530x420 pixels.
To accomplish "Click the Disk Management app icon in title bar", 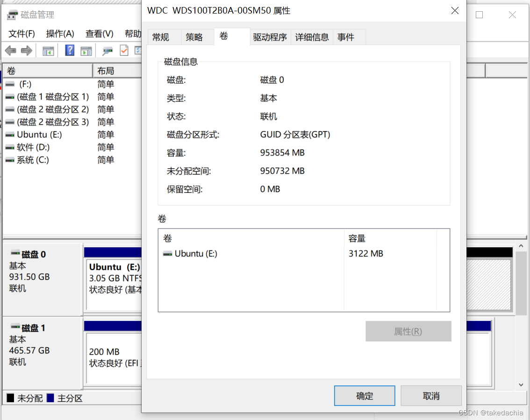I will [x=12, y=15].
